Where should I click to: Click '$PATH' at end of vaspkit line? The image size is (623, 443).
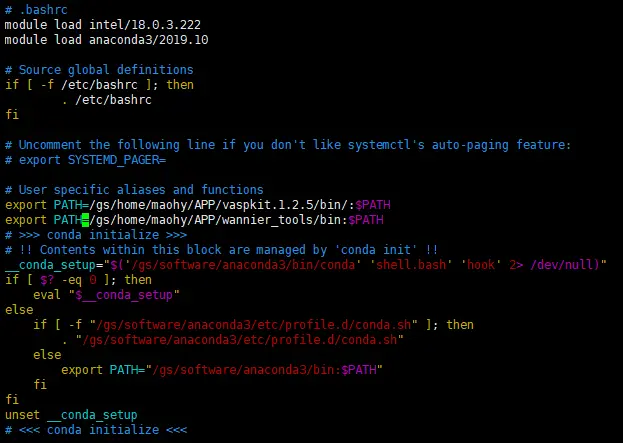[373, 205]
